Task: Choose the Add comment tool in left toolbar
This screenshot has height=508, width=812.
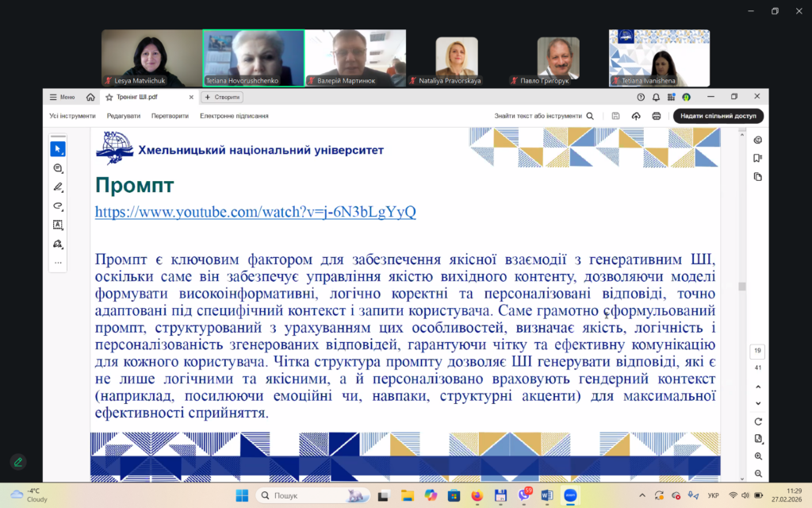Action: pyautogui.click(x=58, y=168)
